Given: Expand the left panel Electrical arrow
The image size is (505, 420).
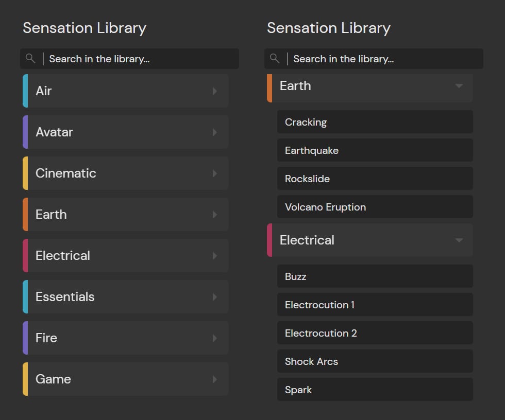Looking at the screenshot, I should coord(215,256).
